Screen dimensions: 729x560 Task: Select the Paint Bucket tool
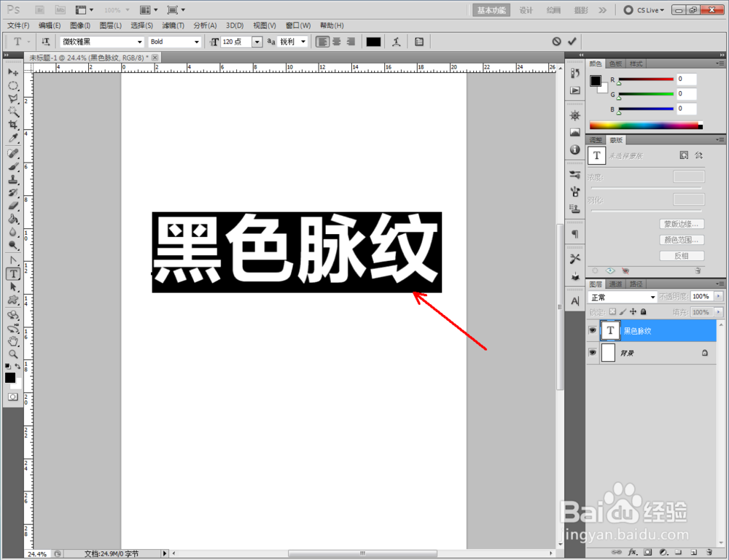pyautogui.click(x=13, y=219)
